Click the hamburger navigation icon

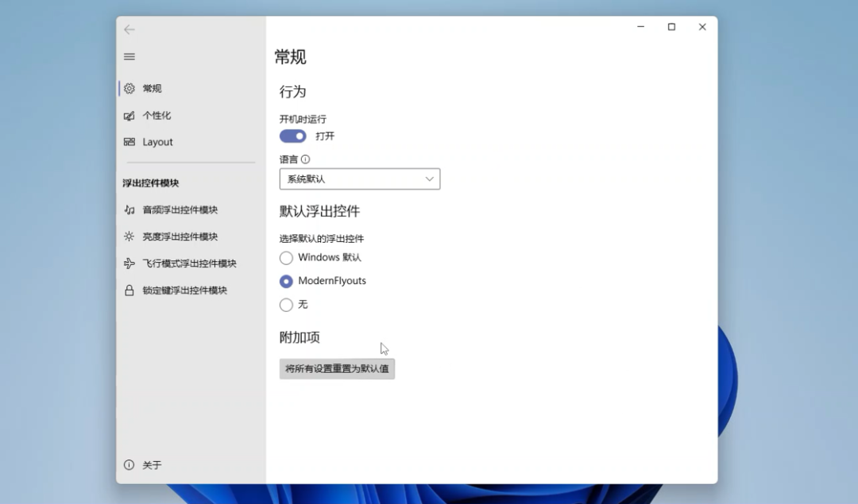[129, 56]
